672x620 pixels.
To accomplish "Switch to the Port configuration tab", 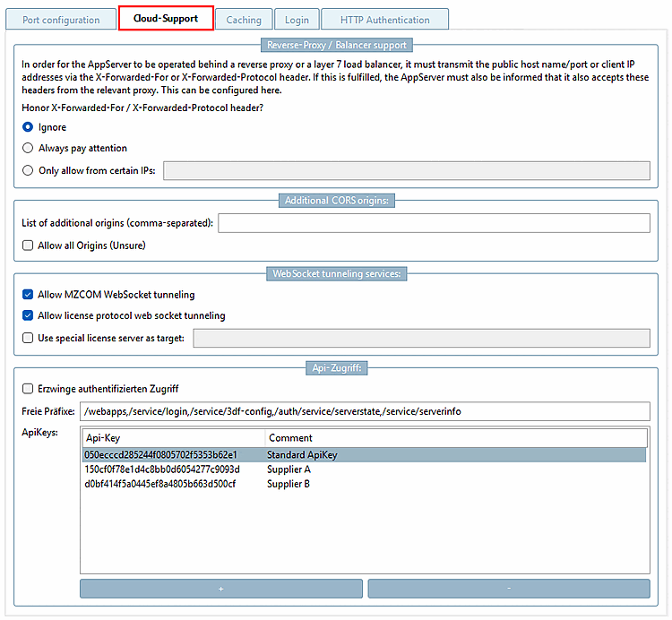I will click(61, 20).
